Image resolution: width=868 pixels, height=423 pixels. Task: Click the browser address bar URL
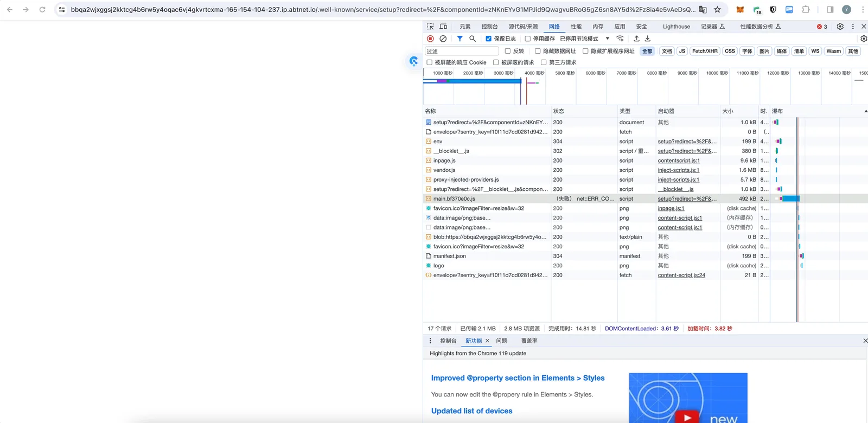coord(383,10)
